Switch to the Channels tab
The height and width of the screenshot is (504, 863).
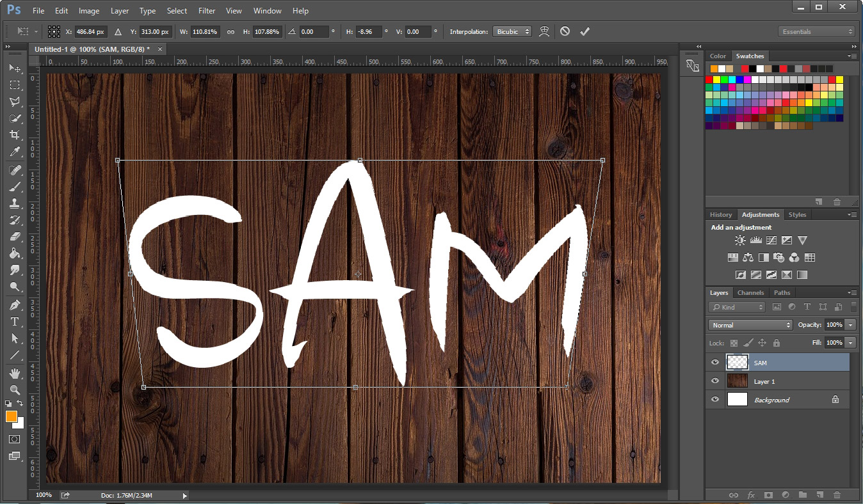(x=751, y=292)
